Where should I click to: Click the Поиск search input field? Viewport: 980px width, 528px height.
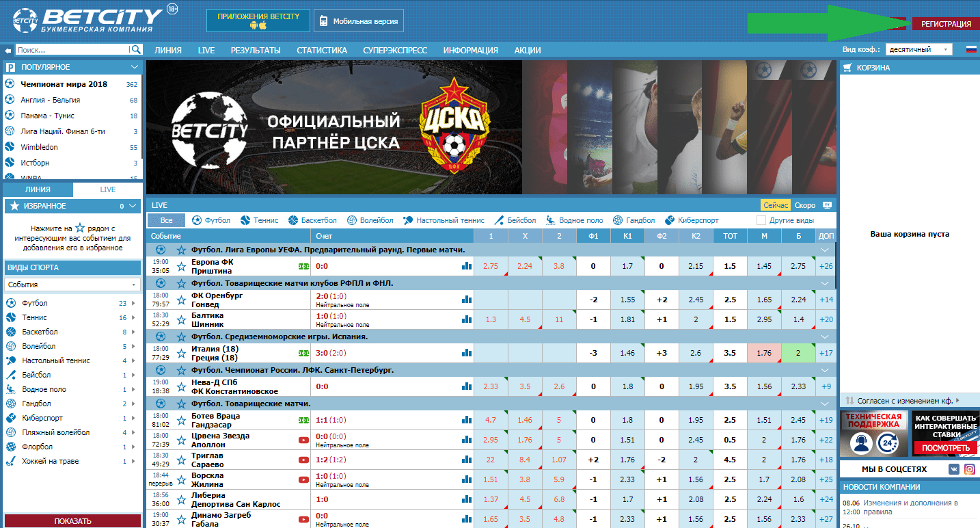coord(72,50)
